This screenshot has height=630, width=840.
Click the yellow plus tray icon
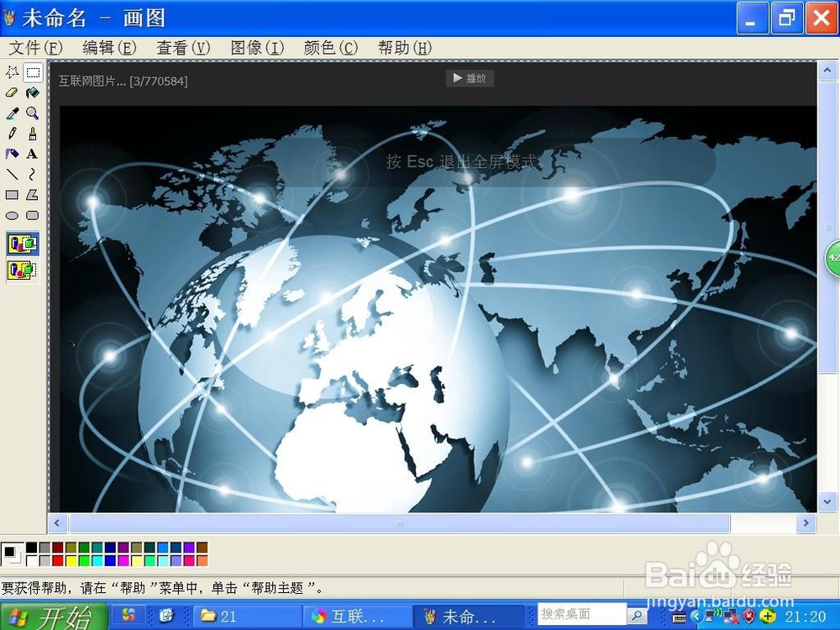[x=767, y=616]
